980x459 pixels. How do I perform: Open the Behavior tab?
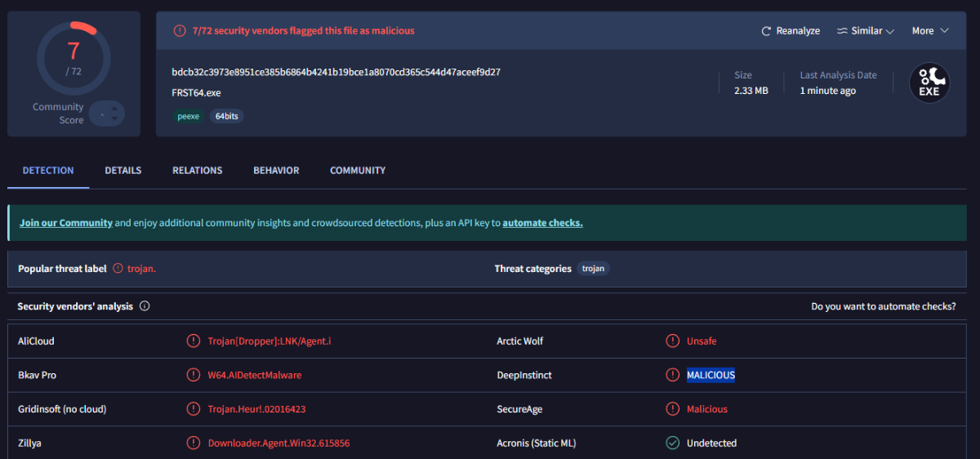276,171
